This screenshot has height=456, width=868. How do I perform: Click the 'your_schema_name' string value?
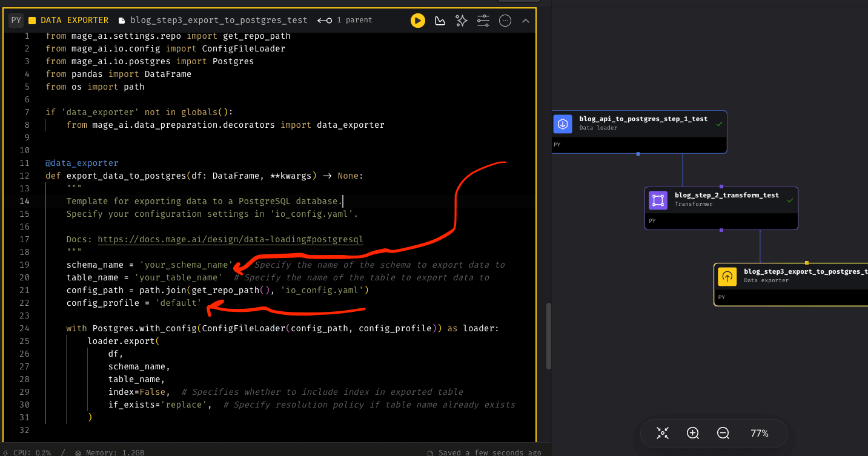(x=187, y=265)
